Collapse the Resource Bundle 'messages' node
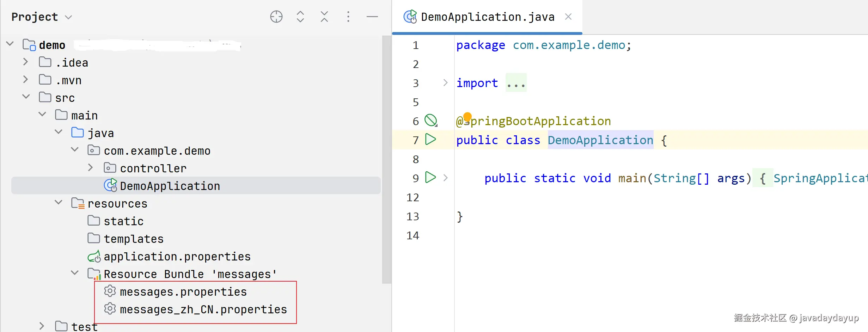This screenshot has width=868, height=332. [75, 272]
